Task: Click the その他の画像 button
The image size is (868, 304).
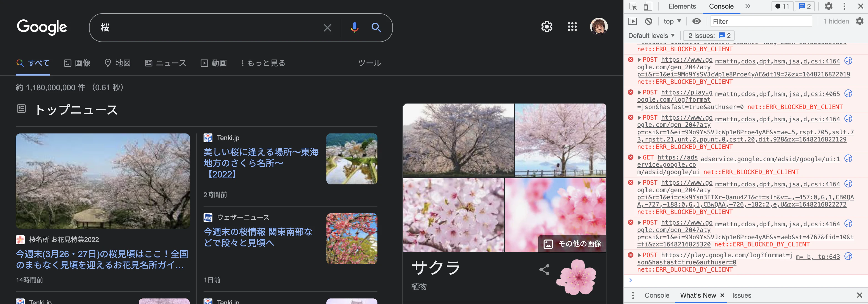Action: [x=572, y=244]
